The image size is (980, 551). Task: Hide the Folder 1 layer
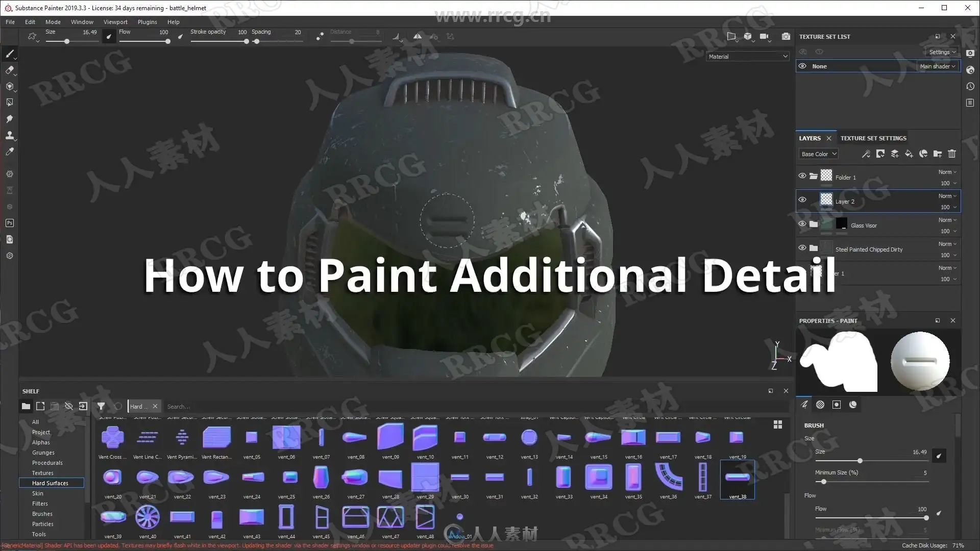[x=802, y=176]
